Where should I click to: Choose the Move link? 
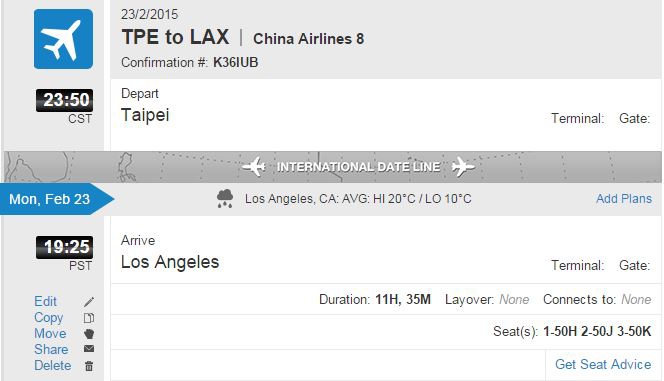50,334
